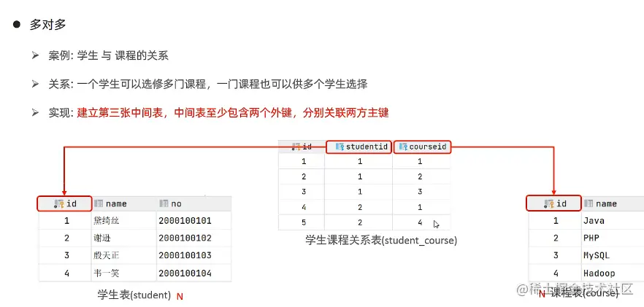Click the id cell in 殷天正 row
This screenshot has width=644, height=307.
65,255
